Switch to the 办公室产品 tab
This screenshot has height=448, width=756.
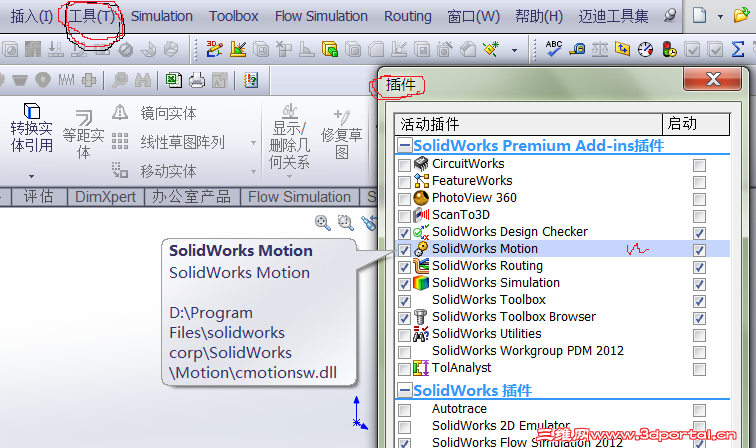click(x=191, y=197)
